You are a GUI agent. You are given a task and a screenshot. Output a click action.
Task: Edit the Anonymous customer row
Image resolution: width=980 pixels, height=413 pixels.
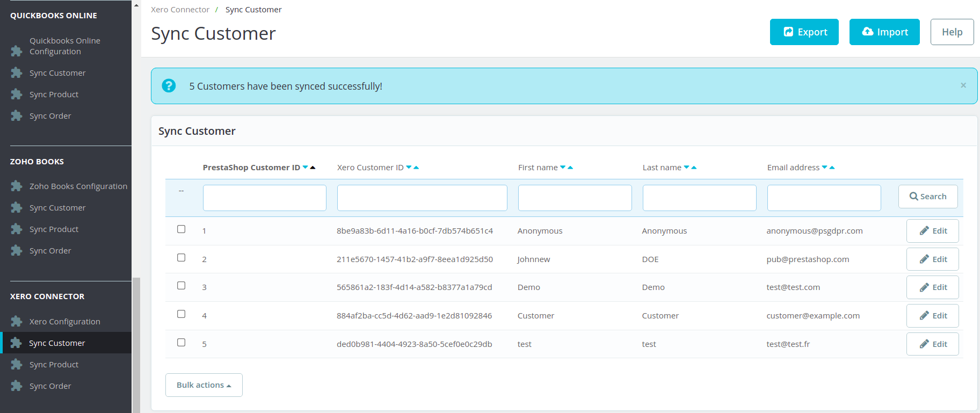[x=933, y=230]
